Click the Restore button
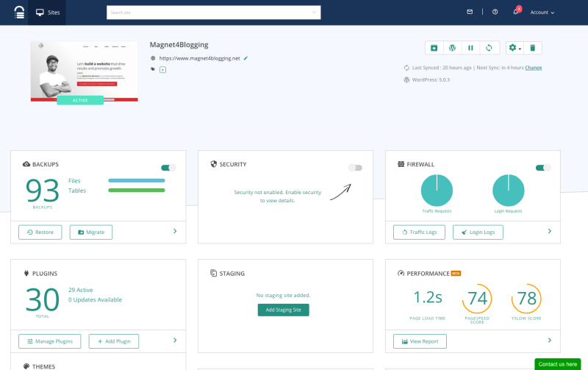 (40, 232)
